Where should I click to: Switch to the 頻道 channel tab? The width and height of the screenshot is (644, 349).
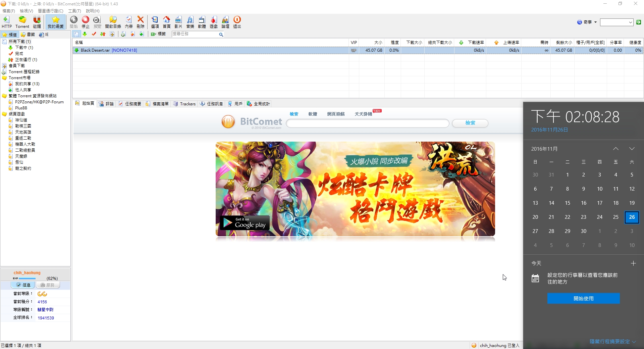pos(9,35)
